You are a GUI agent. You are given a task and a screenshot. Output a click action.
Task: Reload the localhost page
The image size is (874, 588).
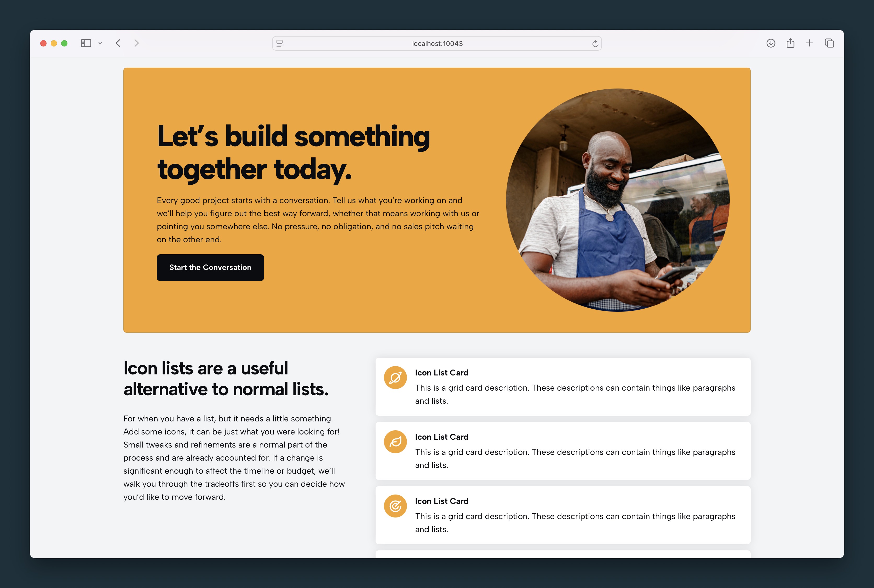click(595, 44)
